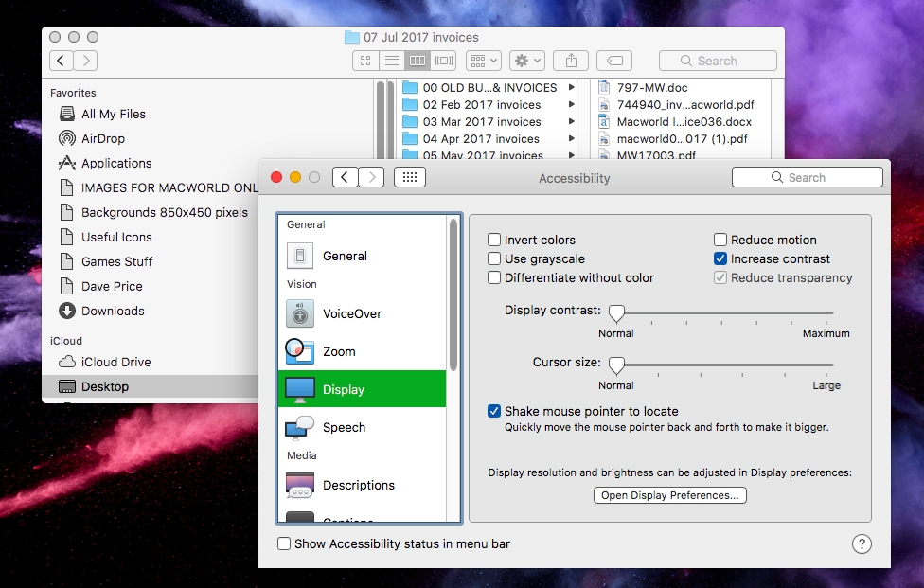Switch Finder to icon view

366,61
